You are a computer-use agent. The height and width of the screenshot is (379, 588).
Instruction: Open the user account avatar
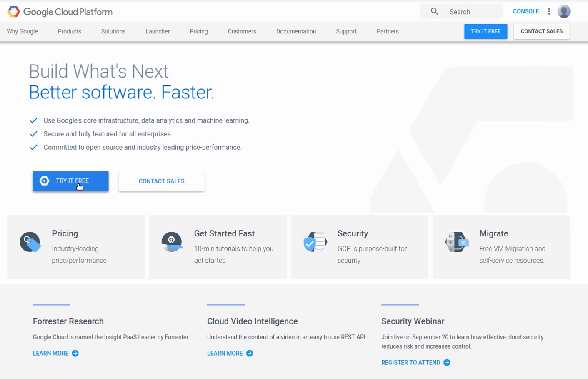coord(564,12)
